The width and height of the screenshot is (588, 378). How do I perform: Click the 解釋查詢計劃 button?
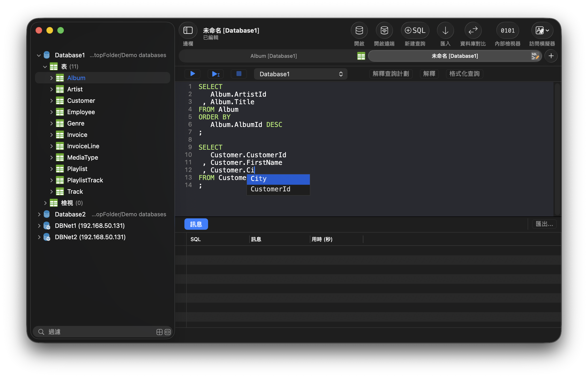click(x=391, y=74)
